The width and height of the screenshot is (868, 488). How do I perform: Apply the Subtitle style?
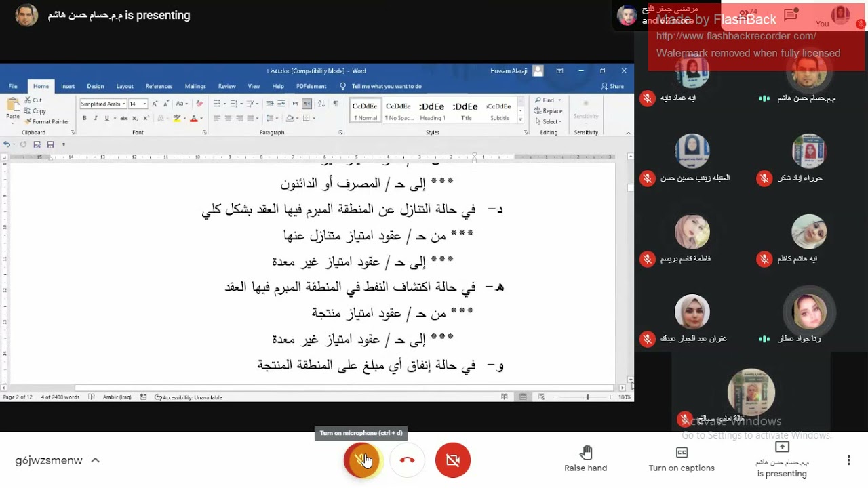[499, 111]
